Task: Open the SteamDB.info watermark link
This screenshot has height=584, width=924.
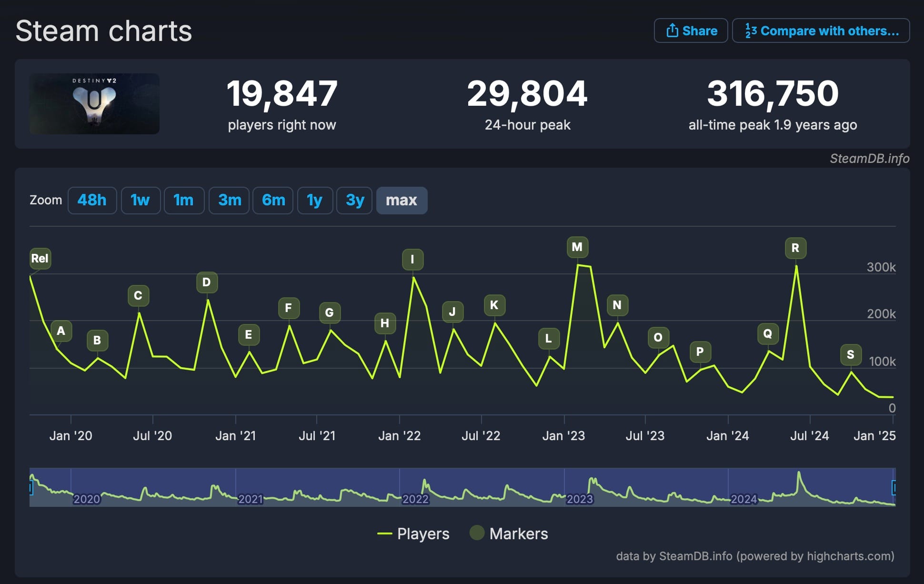Action: [869, 159]
